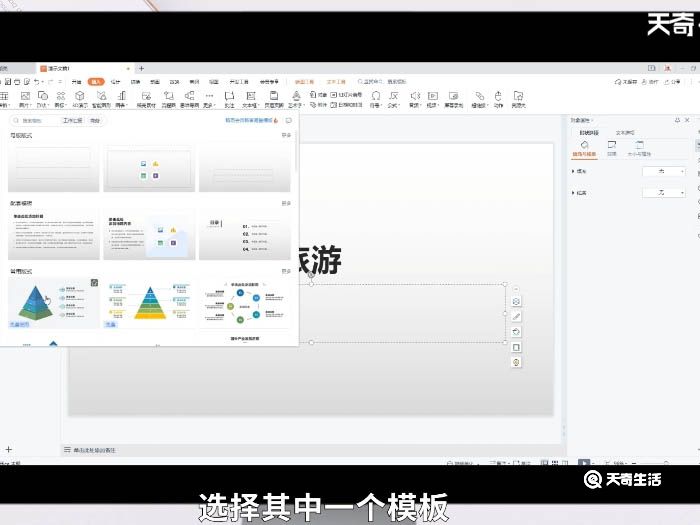Open the Design ribbon tab

(115, 82)
